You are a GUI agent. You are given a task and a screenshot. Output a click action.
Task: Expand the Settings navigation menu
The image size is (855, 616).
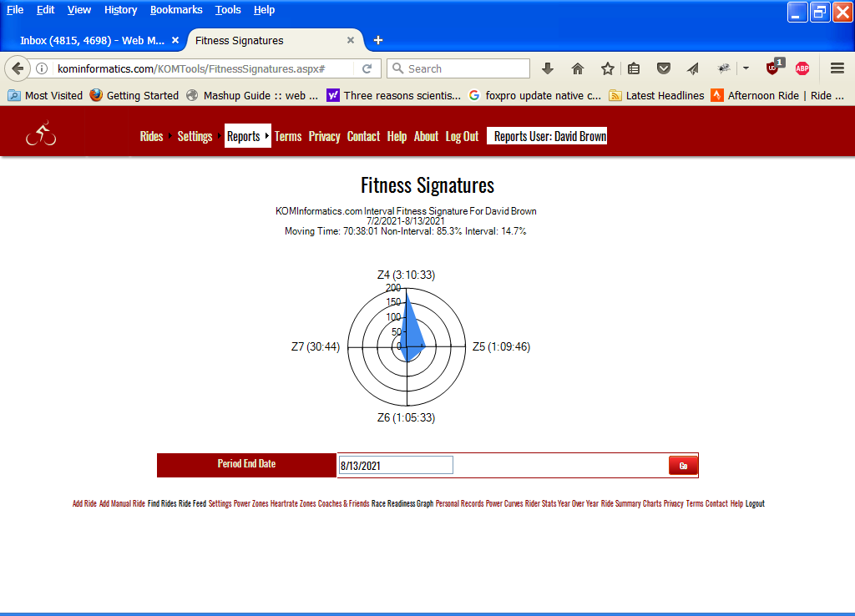tap(195, 136)
